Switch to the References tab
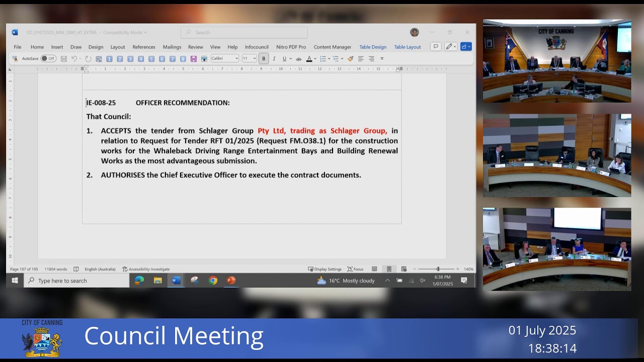 [x=144, y=47]
